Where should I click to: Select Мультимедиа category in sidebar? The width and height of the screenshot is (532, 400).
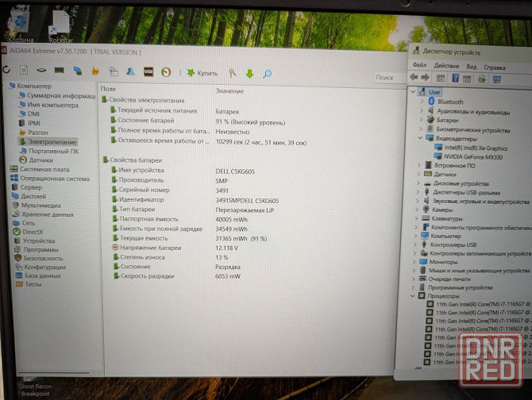pyautogui.click(x=37, y=205)
